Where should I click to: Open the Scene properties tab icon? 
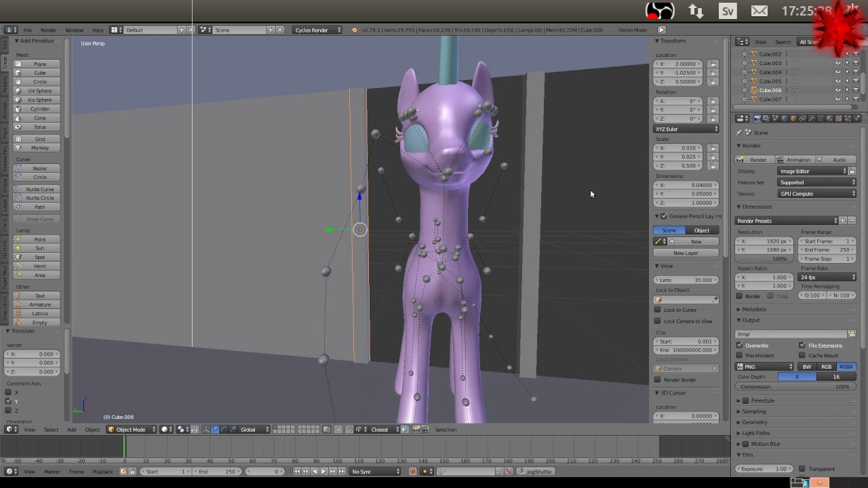tap(775, 119)
